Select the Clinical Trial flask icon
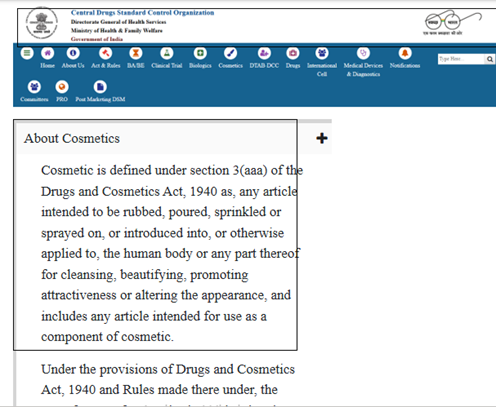 (167, 53)
